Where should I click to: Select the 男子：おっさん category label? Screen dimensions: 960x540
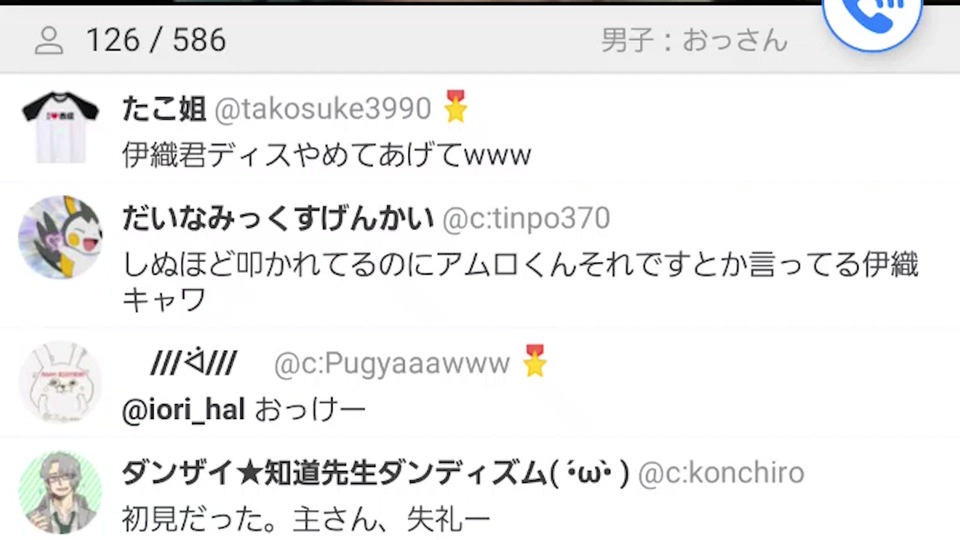(x=694, y=40)
